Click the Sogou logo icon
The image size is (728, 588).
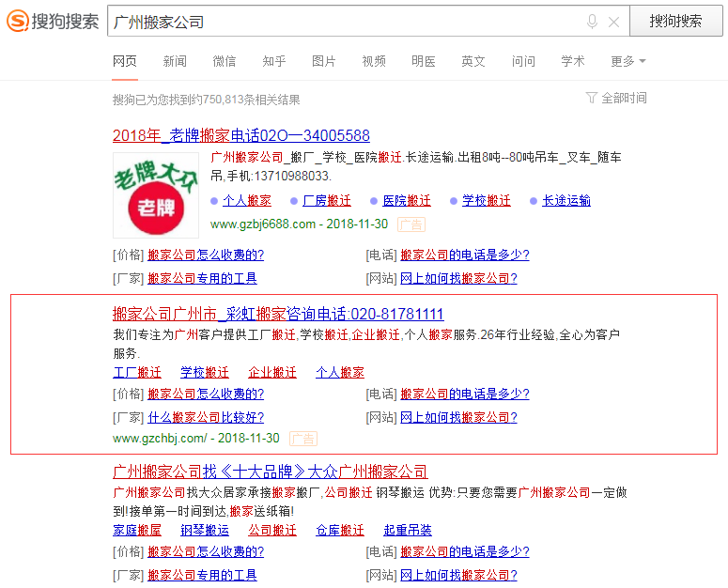18,21
